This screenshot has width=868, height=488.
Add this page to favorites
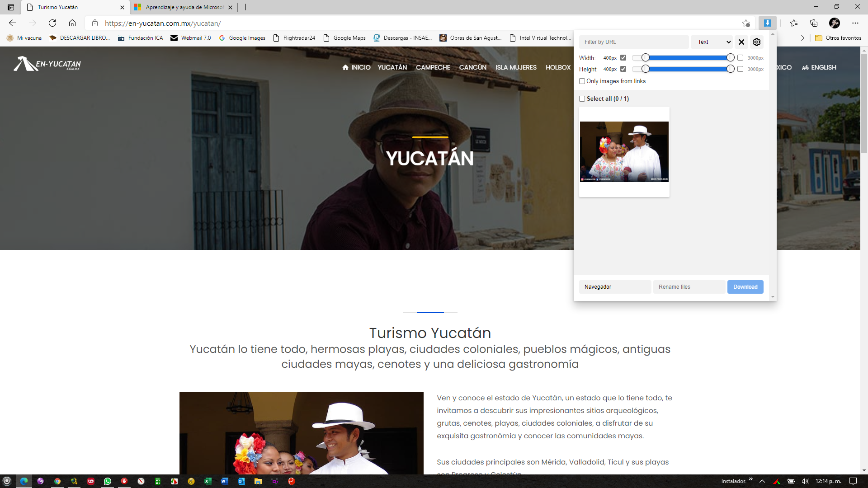[x=746, y=23]
